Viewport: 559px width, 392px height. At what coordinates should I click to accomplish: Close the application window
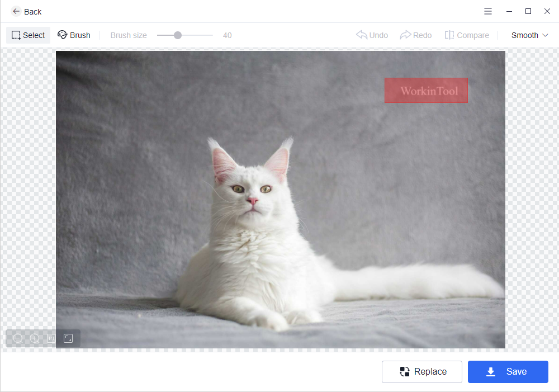click(547, 11)
